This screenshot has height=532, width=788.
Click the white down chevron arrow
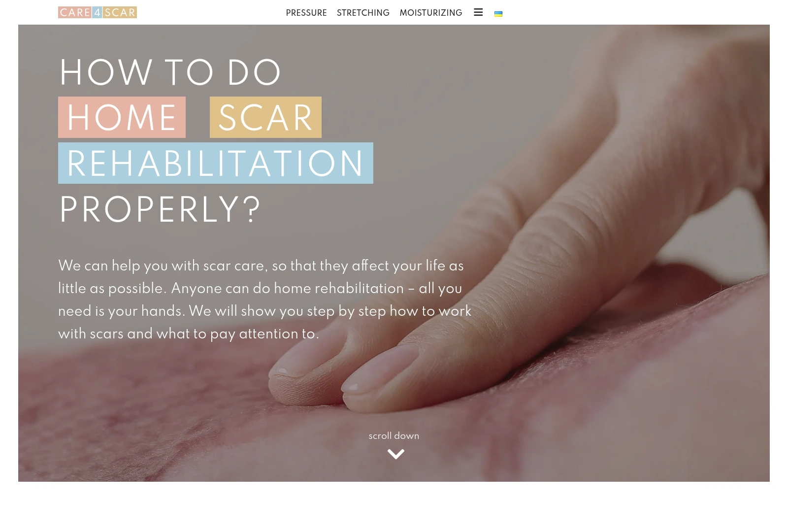click(396, 454)
